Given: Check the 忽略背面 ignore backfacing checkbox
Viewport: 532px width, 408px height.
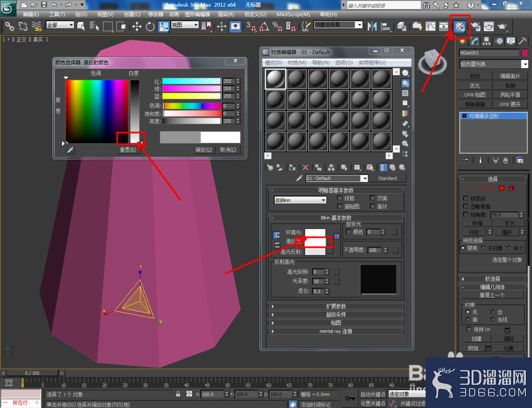Looking at the screenshot, I should (x=465, y=206).
